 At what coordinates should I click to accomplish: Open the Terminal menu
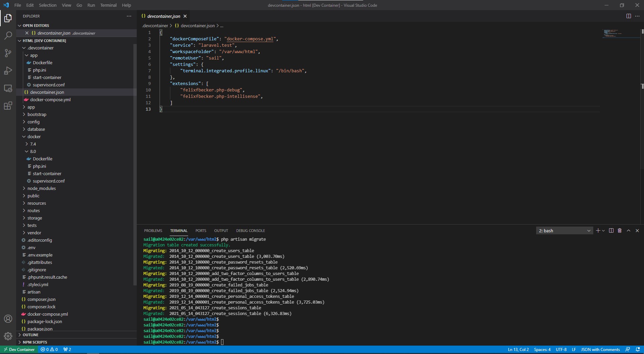pyautogui.click(x=108, y=5)
